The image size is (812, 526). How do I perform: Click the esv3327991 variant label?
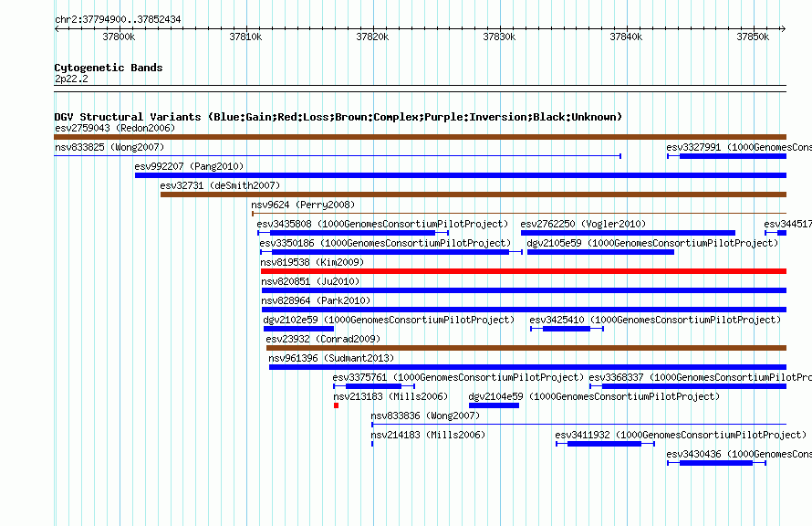point(739,147)
